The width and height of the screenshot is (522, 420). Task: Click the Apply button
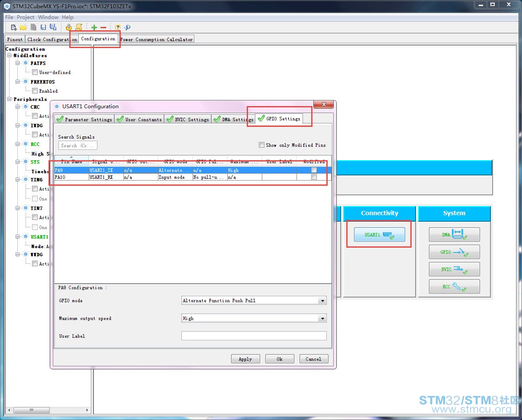245,359
